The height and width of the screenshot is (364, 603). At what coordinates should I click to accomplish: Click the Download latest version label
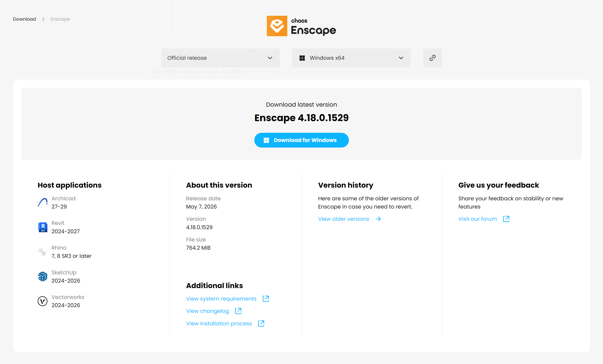pyautogui.click(x=302, y=105)
